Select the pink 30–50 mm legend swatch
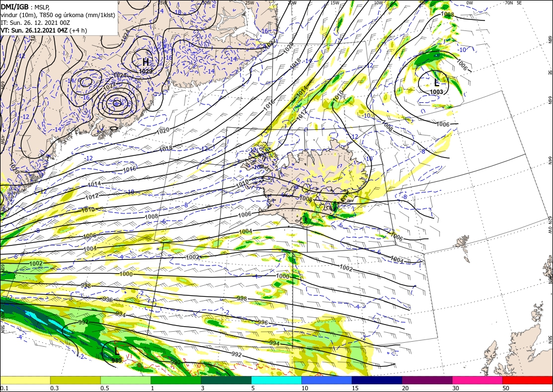The height and width of the screenshot is (392, 553). [x=478, y=380]
